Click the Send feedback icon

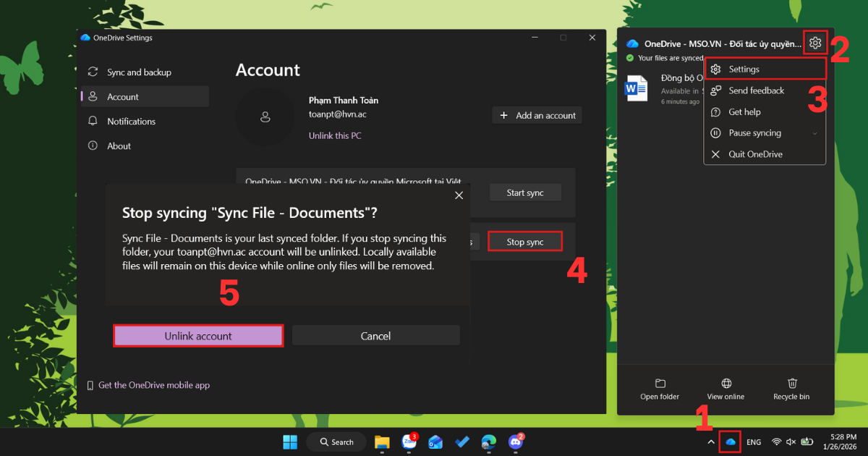click(715, 90)
